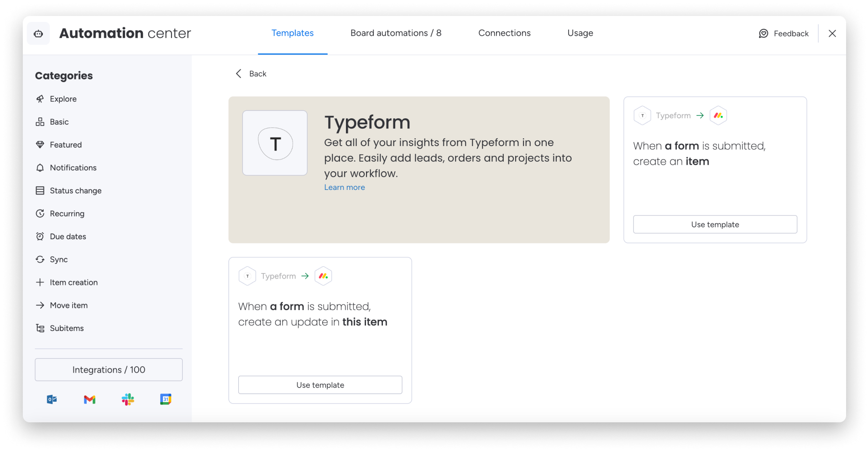Click the Status change icon
Screen dimensions: 868x452
pos(40,190)
